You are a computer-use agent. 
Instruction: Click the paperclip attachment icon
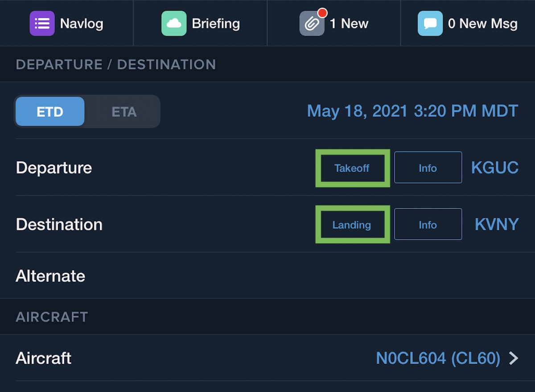pos(312,24)
